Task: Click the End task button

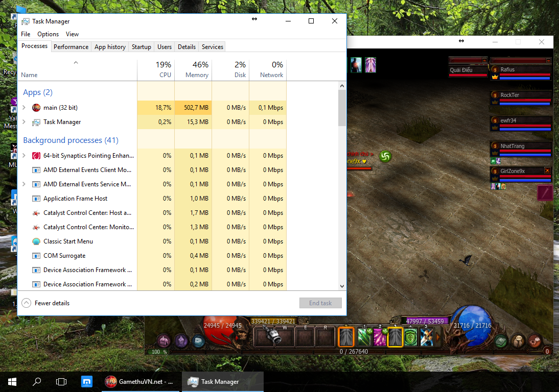Action: tap(320, 303)
